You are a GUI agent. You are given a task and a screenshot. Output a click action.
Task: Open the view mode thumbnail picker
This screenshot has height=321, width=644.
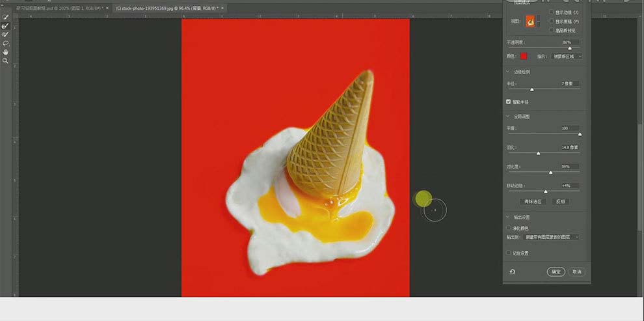point(530,21)
